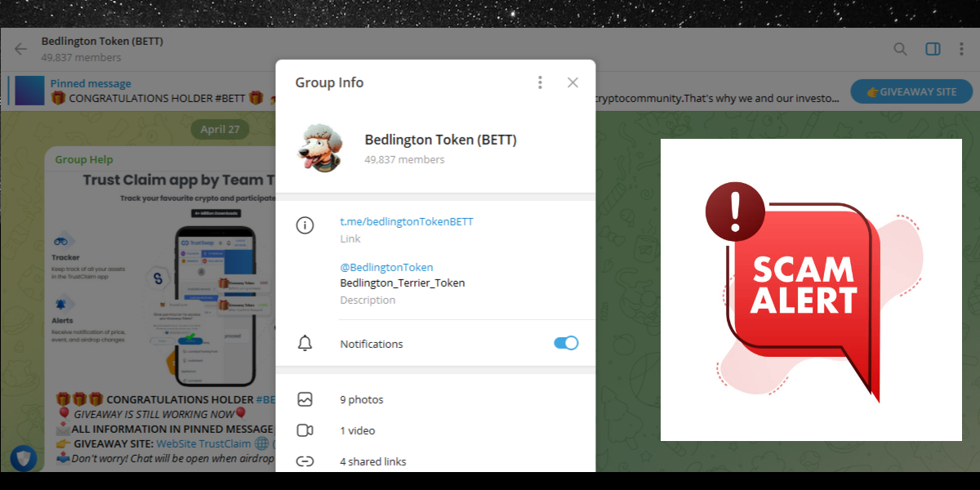Viewport: 980px width, 490px height.
Task: Open Group Info three-dot options menu
Action: pos(540,82)
